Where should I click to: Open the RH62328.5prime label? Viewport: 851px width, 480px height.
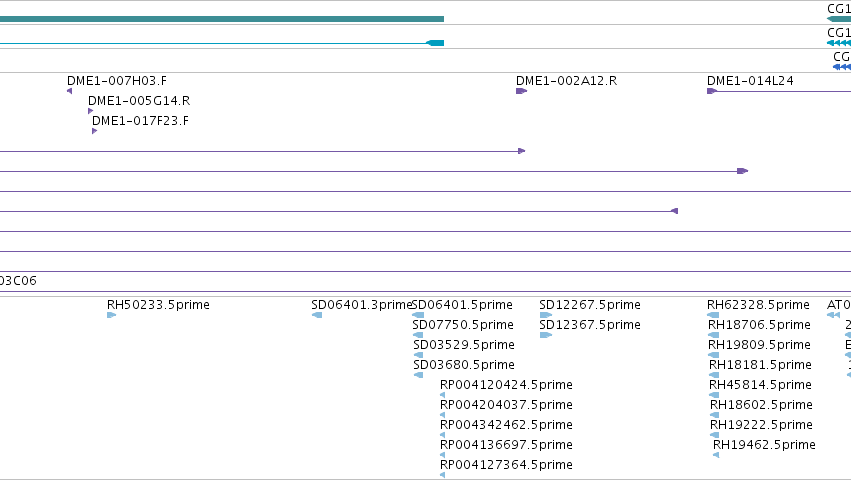tap(758, 305)
